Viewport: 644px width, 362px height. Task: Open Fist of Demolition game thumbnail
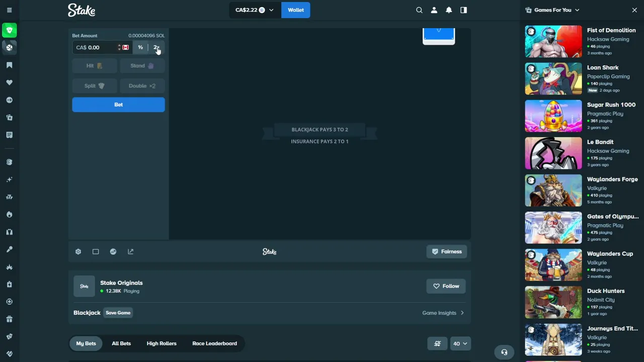click(553, 41)
